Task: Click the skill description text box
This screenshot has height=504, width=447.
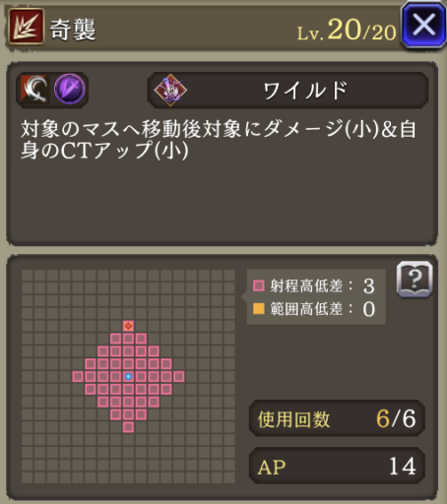Action: click(x=222, y=154)
